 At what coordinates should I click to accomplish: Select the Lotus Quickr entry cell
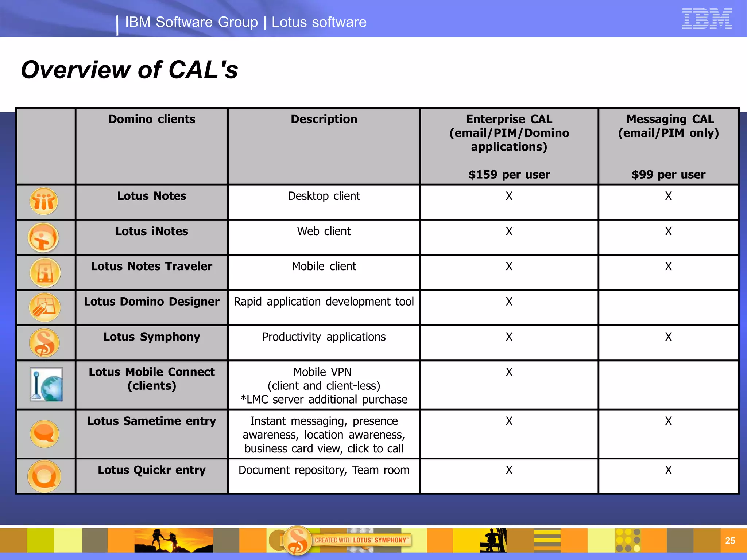tap(152, 476)
